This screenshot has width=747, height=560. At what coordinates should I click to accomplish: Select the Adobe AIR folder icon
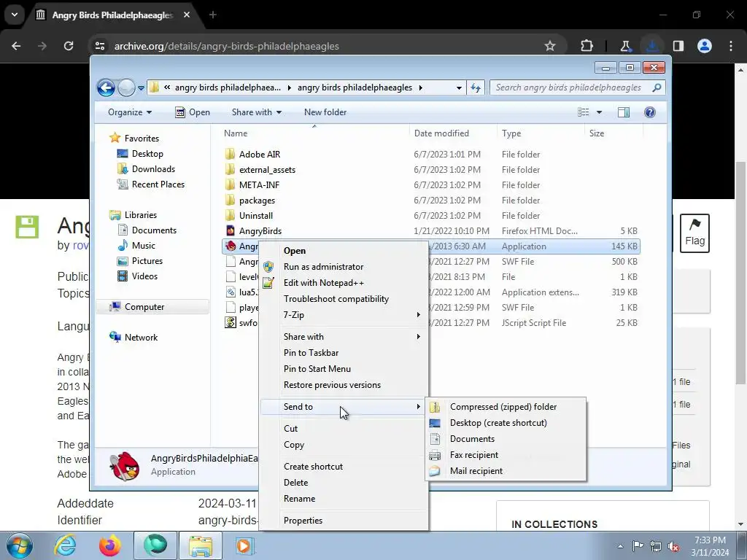(231, 154)
